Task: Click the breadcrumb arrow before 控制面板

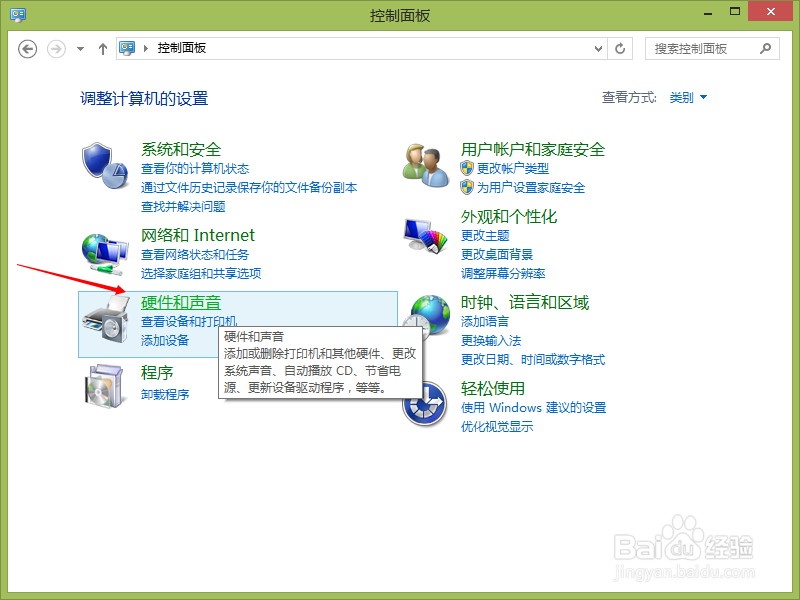Action: click(146, 48)
